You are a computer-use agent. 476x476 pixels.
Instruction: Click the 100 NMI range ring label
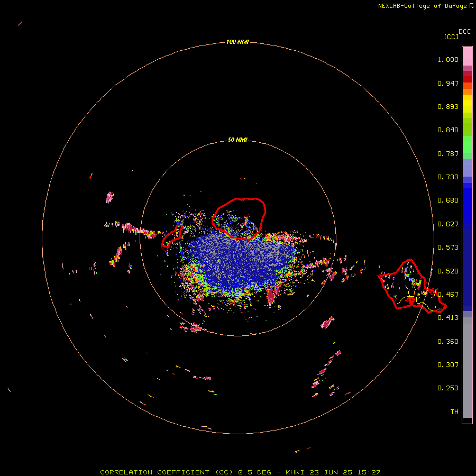pyautogui.click(x=237, y=42)
